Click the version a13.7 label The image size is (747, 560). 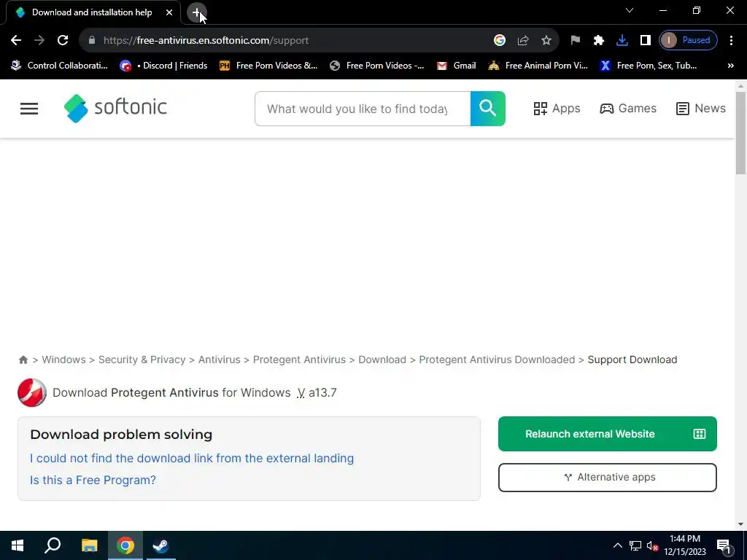coord(322,392)
